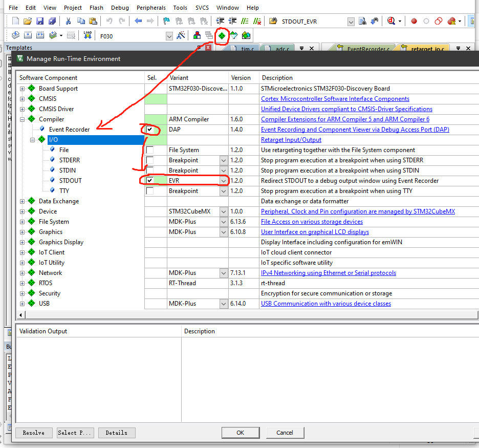Screen dimensions: 479x448
Task: Enable the STDERR checkbox
Action: pos(149,160)
